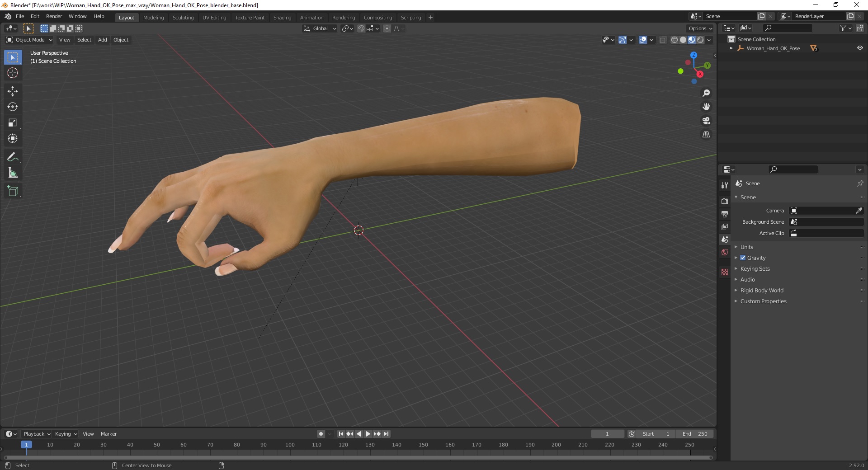
Task: Open the Texture properties tab
Action: coord(725,272)
